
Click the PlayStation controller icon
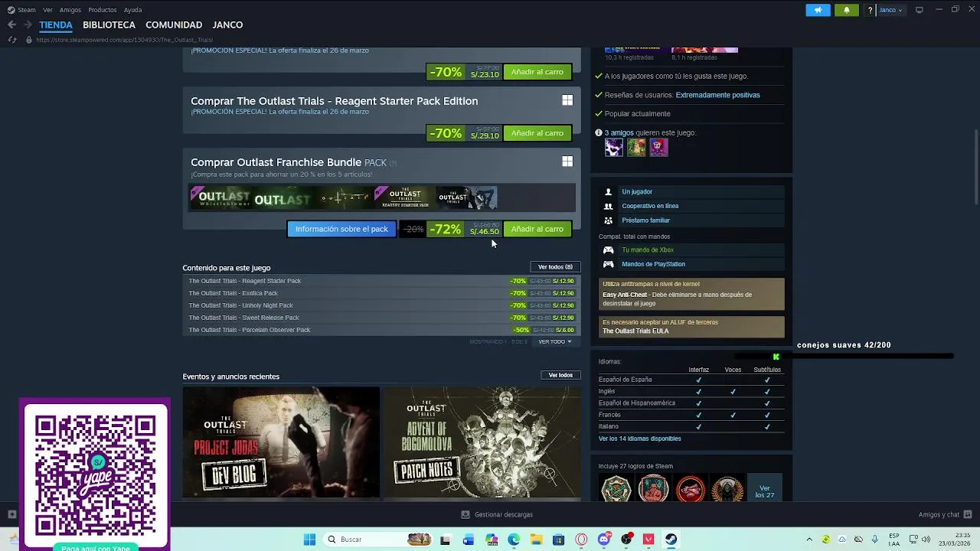click(609, 264)
